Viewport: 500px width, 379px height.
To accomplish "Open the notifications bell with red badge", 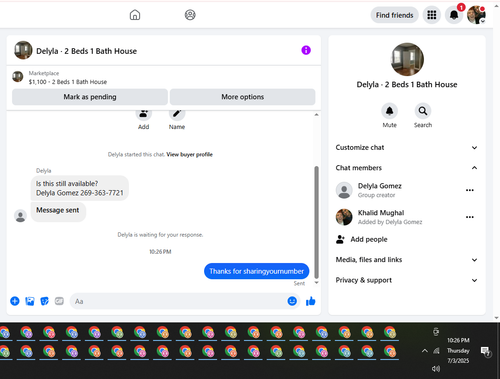I will click(x=454, y=15).
